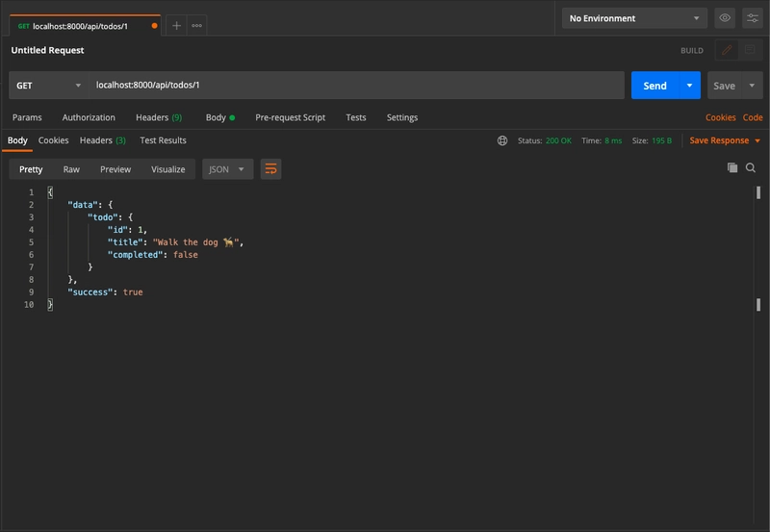Click the "id" key on line 4
Image resolution: width=770 pixels, height=532 pixels.
[x=117, y=230]
